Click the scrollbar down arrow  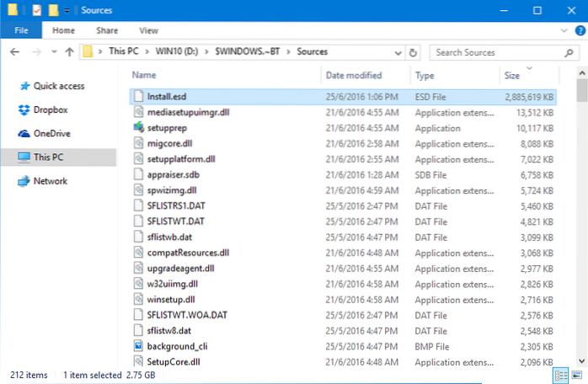click(x=581, y=361)
